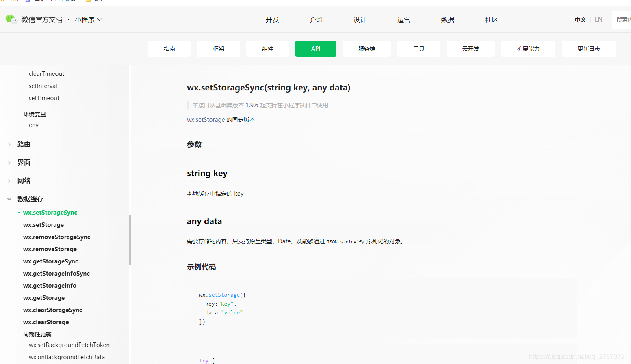
Task: Open wx.removeStorageSync in sidebar
Action: coord(56,237)
